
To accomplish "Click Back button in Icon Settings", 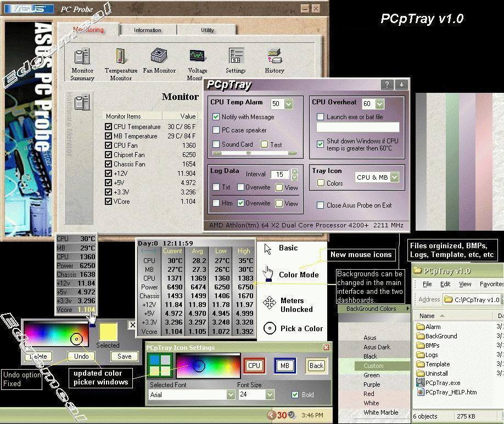I will click(316, 365).
